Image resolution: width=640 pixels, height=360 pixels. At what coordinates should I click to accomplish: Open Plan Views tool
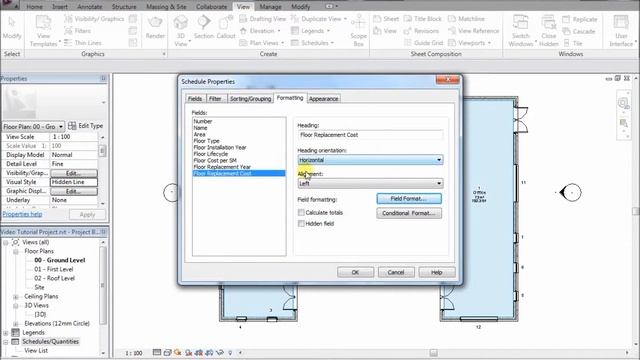pos(262,42)
